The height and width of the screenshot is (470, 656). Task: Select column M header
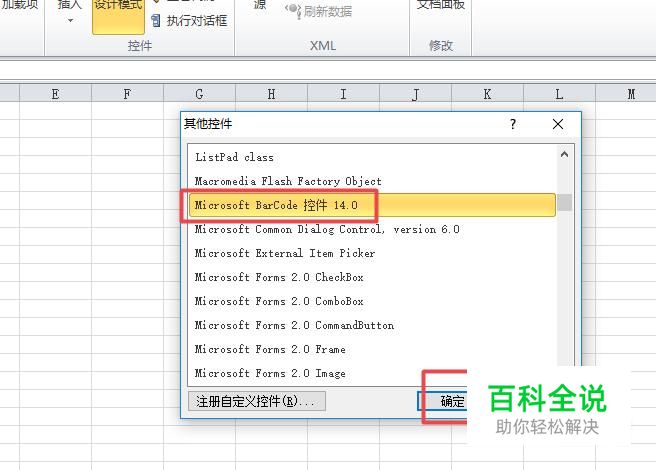(x=626, y=94)
